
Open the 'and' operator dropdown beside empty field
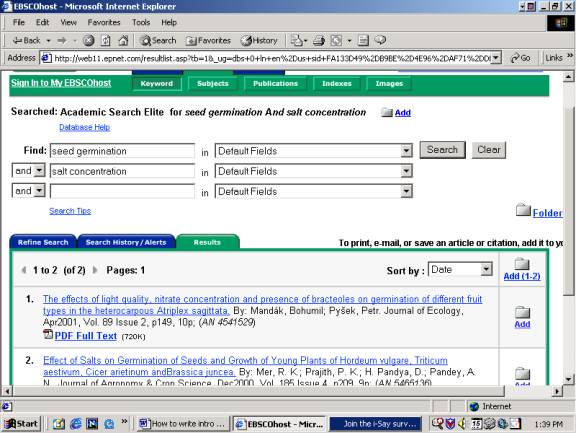click(x=29, y=191)
